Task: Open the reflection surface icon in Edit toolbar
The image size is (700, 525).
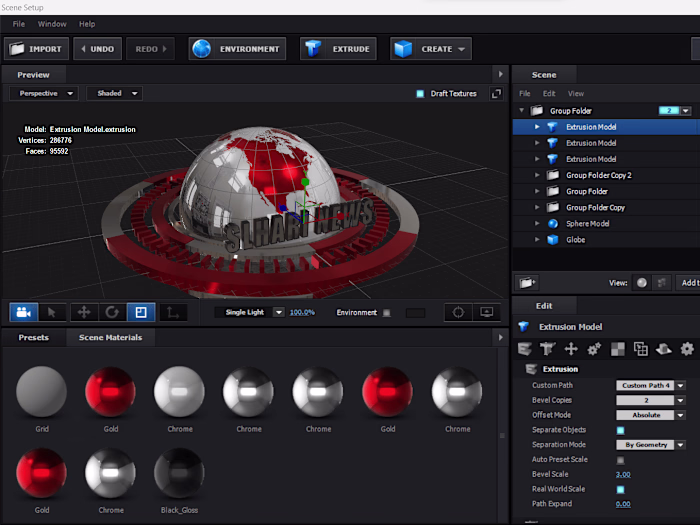Action: 664,349
